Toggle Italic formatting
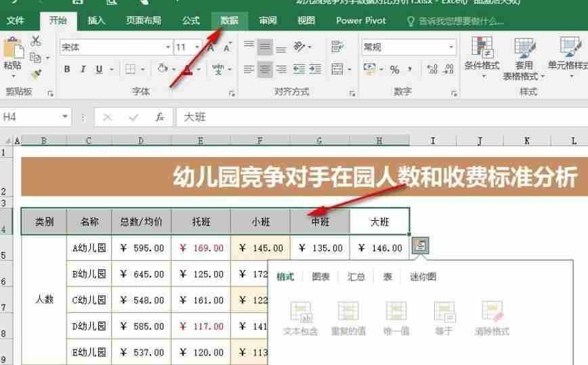The height and width of the screenshot is (365, 588). (x=83, y=69)
